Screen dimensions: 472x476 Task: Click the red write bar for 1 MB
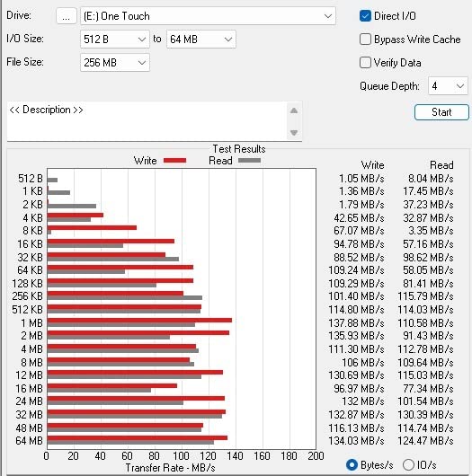pos(139,320)
